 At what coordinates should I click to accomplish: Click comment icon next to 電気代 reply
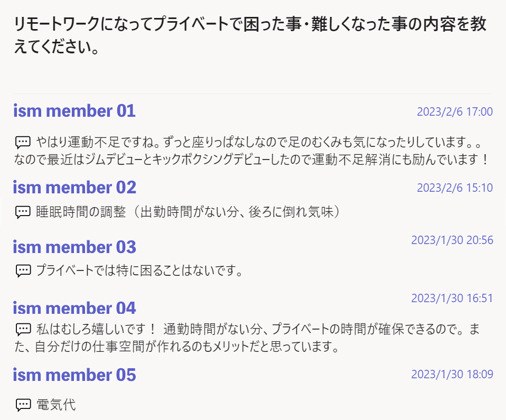[x=23, y=405]
